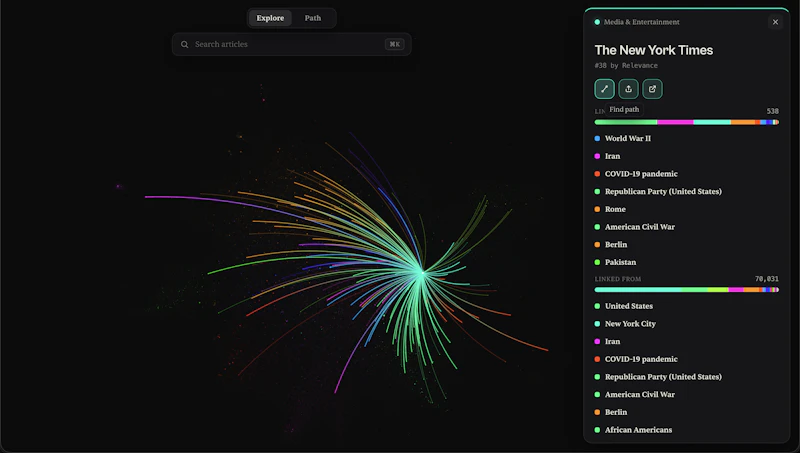Select the New York City article

pos(630,324)
